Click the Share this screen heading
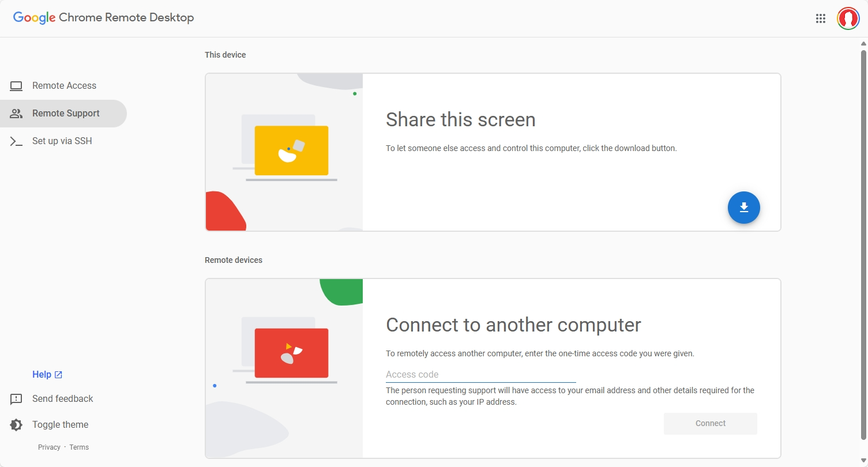Viewport: 868px width, 467px height. 461,120
